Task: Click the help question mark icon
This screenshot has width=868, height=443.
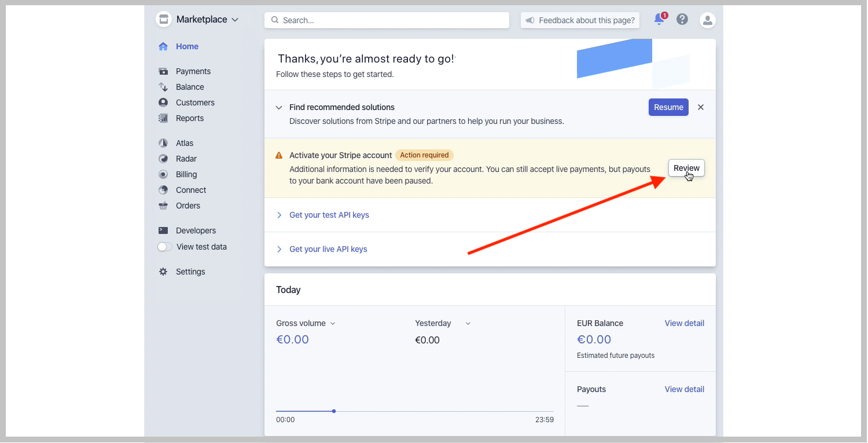Action: (x=682, y=19)
